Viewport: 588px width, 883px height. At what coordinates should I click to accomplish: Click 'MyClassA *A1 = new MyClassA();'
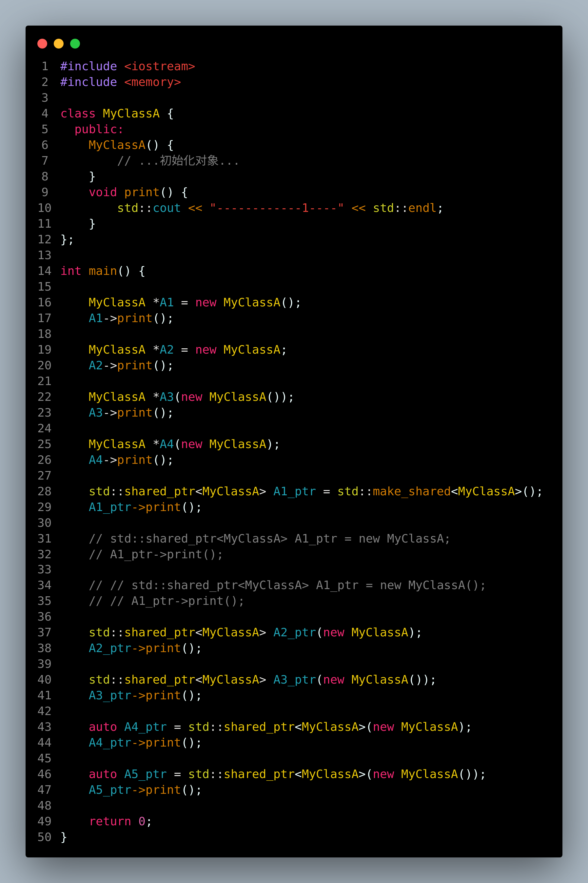click(x=195, y=302)
